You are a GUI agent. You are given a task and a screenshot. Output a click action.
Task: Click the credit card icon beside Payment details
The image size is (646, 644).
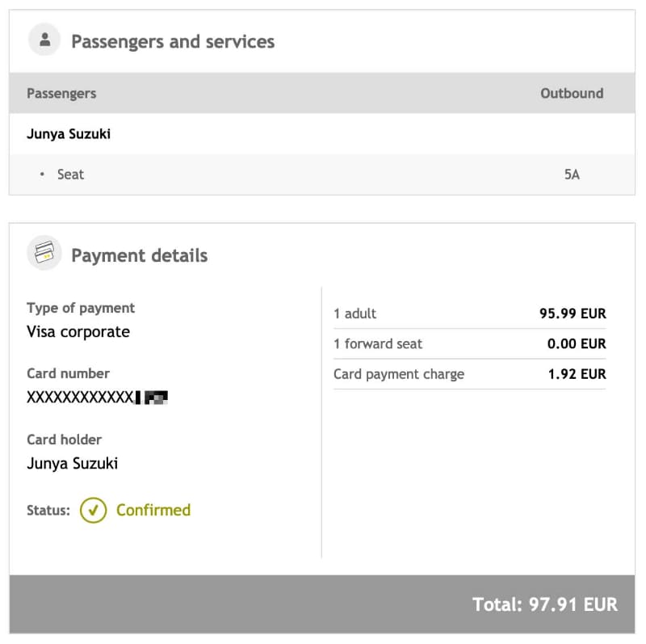44,253
